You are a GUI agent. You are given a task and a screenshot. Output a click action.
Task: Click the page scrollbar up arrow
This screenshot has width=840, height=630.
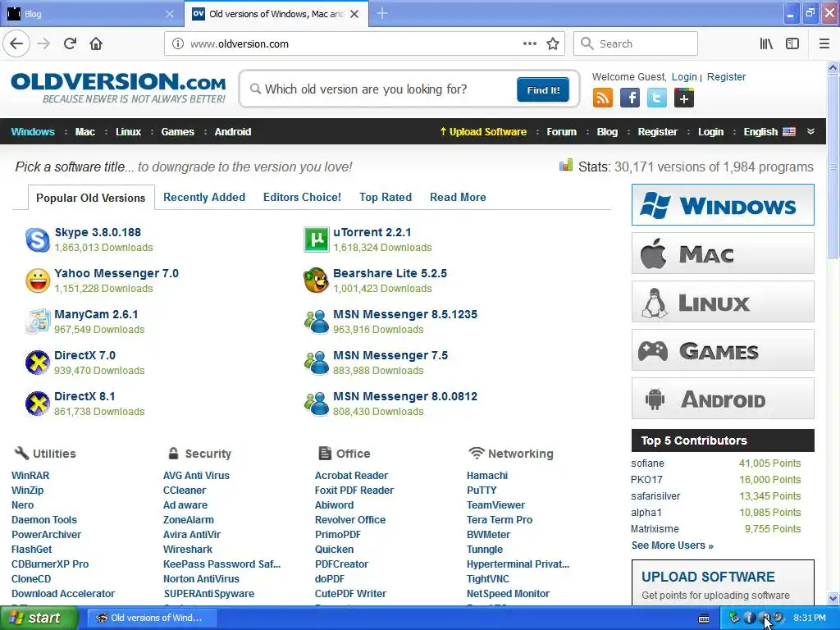coord(833,67)
